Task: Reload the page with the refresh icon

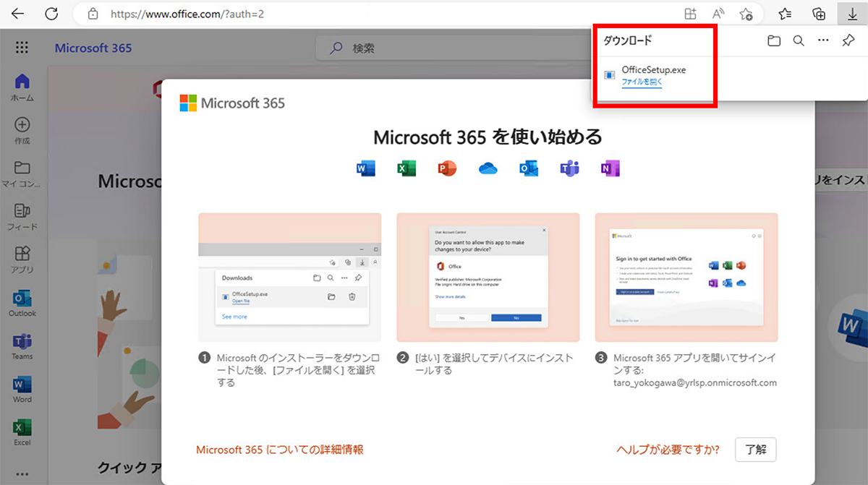Action: pos(51,14)
